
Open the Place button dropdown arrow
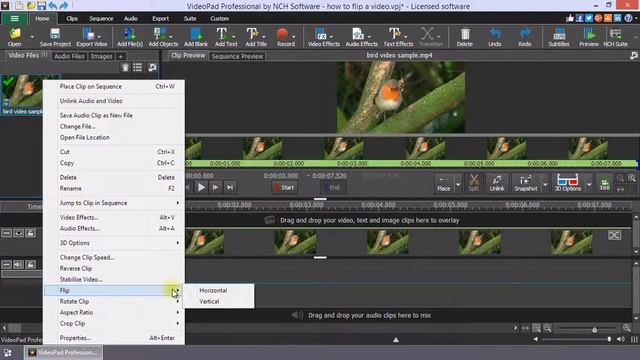click(x=458, y=184)
